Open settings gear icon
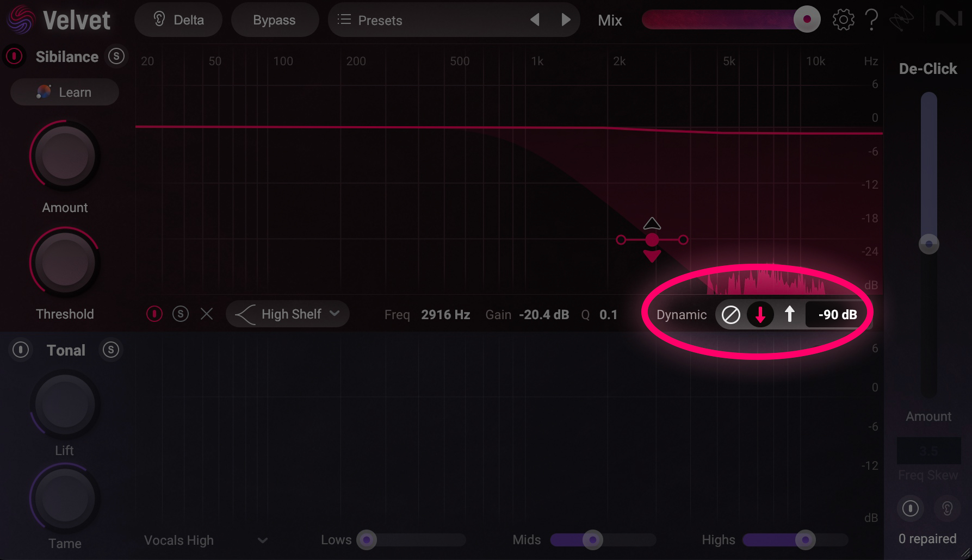Viewport: 972px width, 560px height. 843,20
